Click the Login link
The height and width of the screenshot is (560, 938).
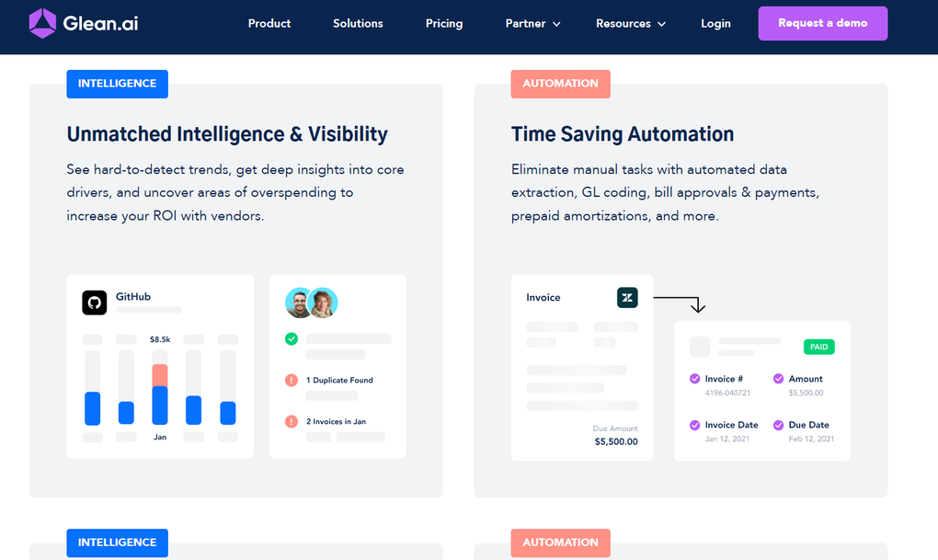[x=715, y=23]
